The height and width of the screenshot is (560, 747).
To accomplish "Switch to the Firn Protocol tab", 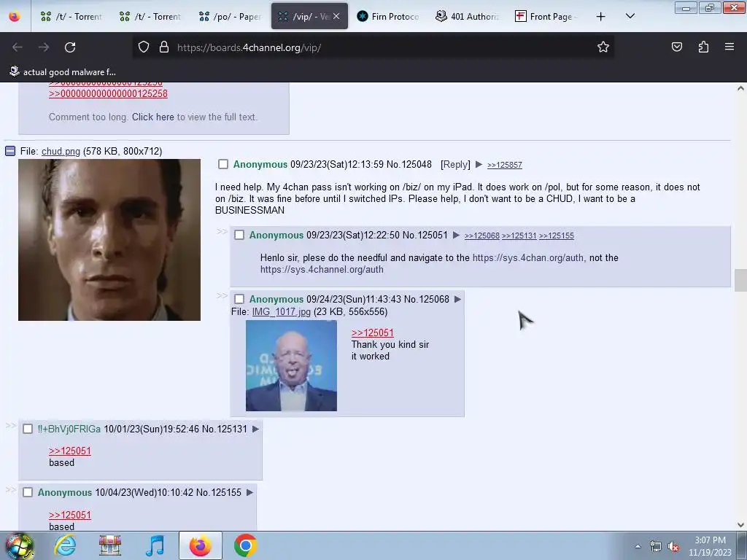I will (388, 17).
